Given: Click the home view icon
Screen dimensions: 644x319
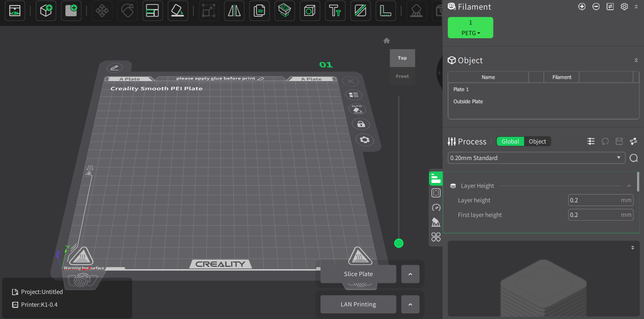Looking at the screenshot, I should tap(387, 41).
